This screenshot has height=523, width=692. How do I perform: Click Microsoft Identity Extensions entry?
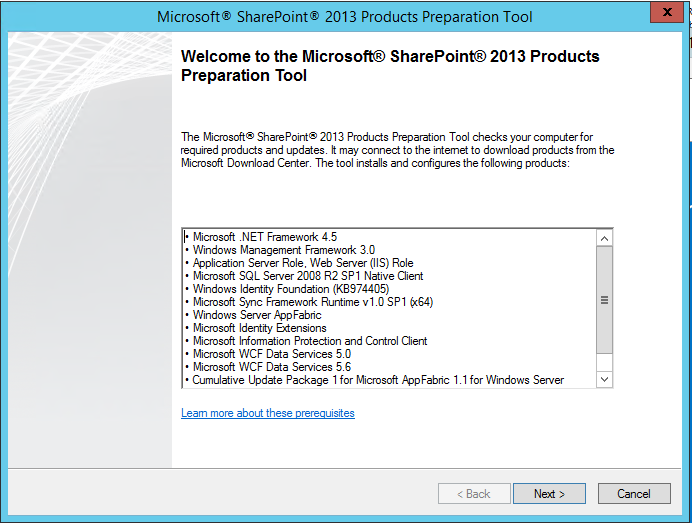[260, 328]
